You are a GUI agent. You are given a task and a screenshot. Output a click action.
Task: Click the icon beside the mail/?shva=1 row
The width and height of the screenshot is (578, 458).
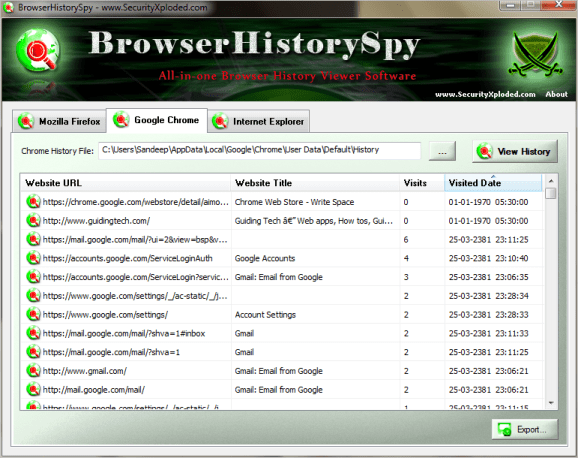tap(33, 352)
